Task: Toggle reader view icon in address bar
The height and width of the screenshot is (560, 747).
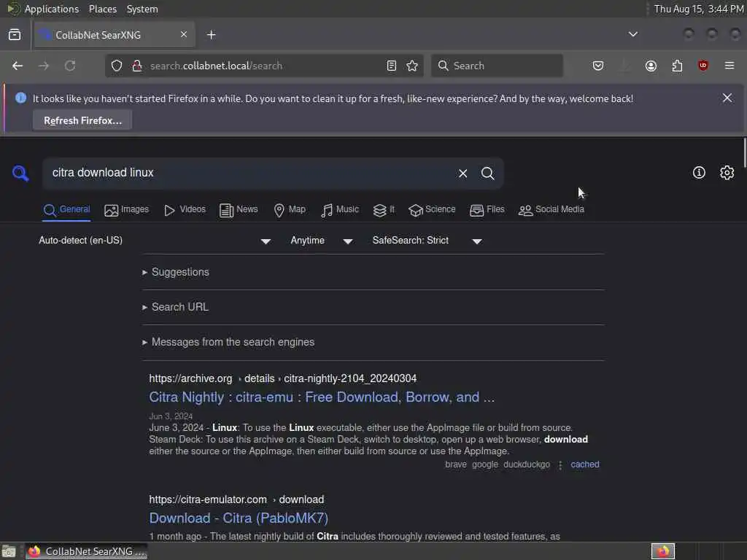Action: point(391,66)
